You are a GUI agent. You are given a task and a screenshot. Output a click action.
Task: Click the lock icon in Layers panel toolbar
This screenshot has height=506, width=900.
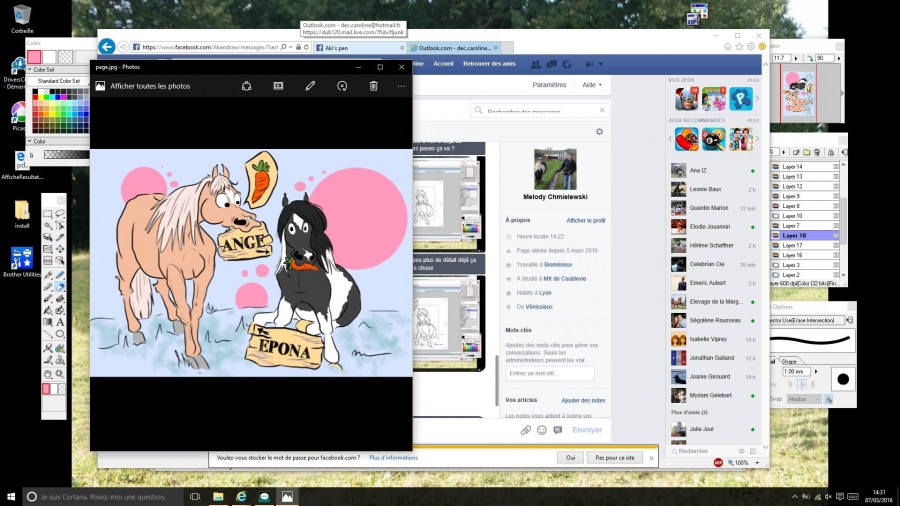[831, 152]
